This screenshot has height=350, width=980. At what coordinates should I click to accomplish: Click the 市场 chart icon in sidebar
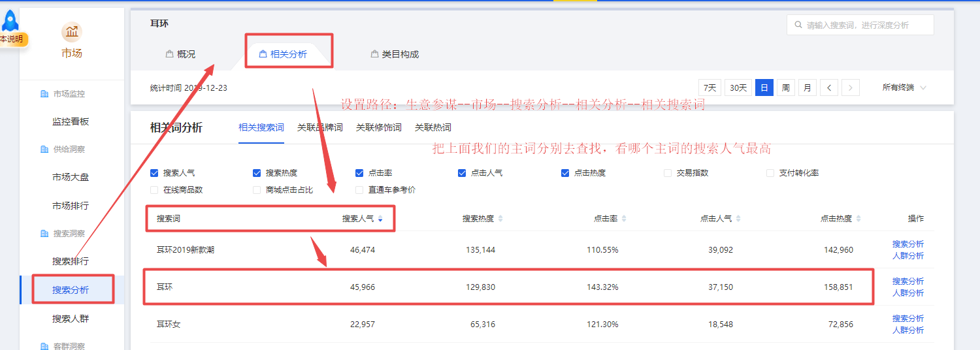pos(72,31)
